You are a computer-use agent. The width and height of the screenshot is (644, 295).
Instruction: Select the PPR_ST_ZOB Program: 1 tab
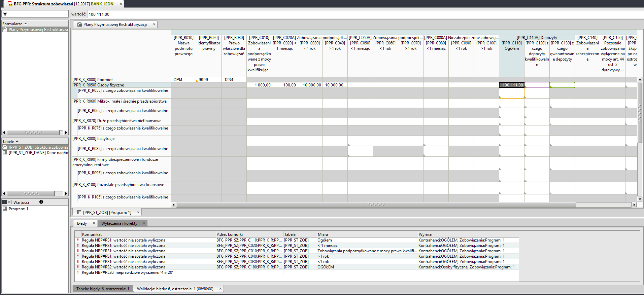[x=107, y=213]
